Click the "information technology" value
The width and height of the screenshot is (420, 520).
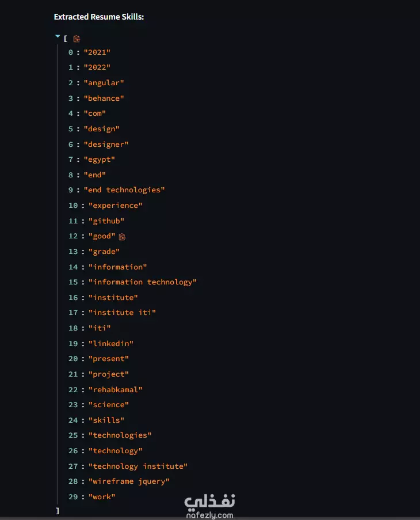pos(143,282)
